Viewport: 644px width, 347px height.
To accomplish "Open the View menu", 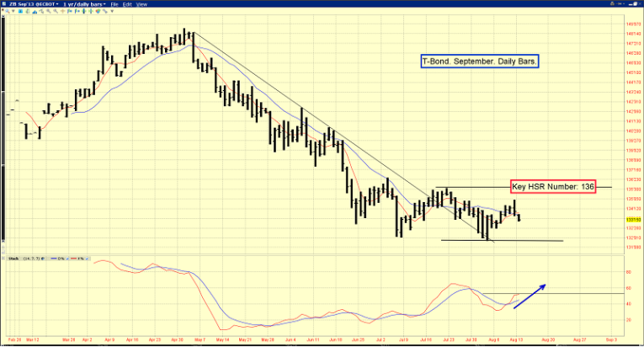I will pos(141,4).
